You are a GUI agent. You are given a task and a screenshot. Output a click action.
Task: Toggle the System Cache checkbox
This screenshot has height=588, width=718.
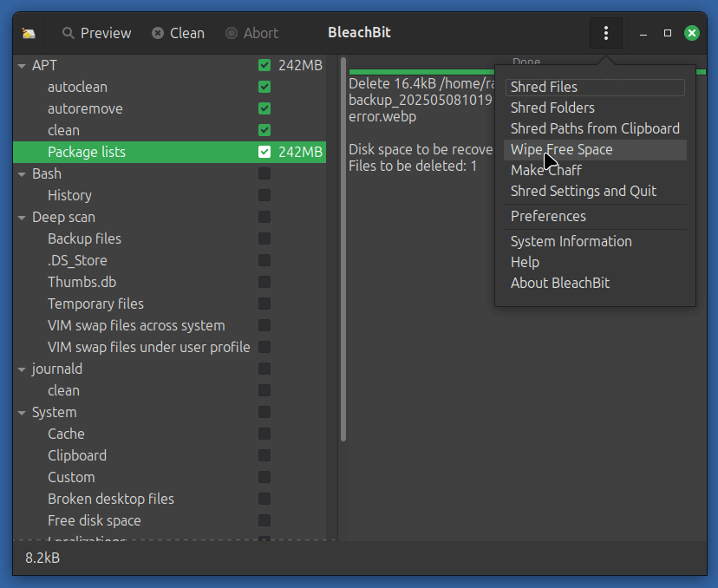264,434
